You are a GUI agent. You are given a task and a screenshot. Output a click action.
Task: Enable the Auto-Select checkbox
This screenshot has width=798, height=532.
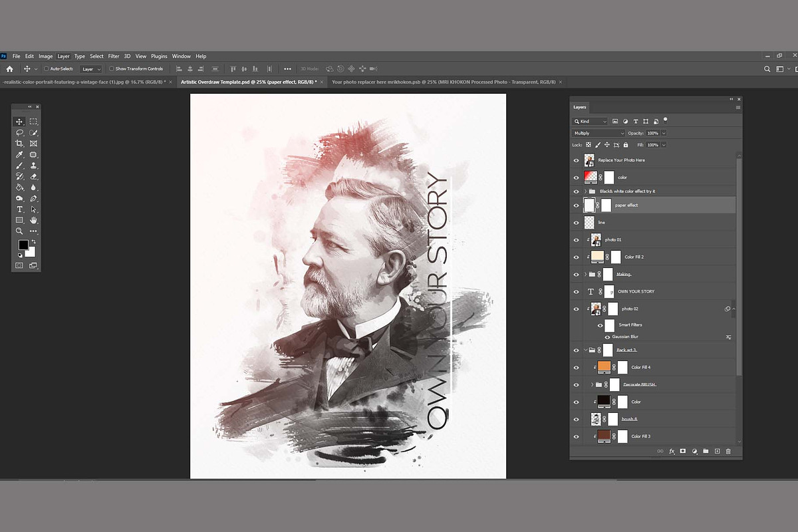tap(46, 68)
